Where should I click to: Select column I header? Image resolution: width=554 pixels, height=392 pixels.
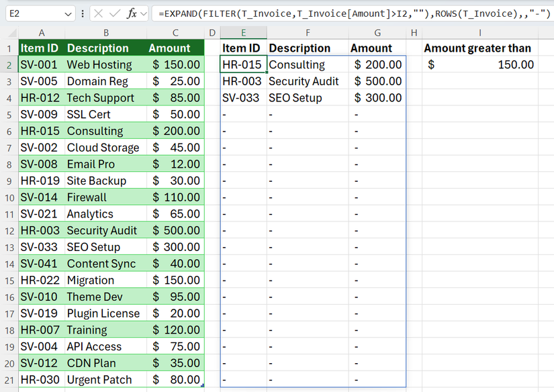coord(479,31)
